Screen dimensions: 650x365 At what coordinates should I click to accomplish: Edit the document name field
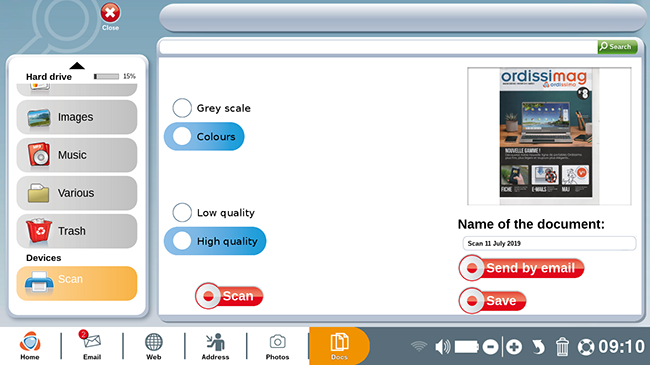[549, 243]
